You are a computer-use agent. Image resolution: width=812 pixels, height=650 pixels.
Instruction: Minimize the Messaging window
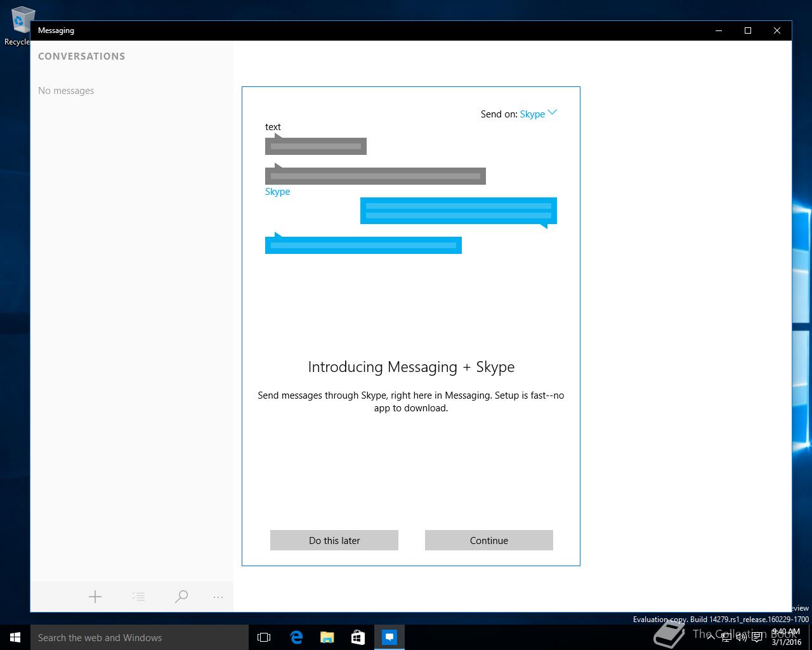pos(719,30)
